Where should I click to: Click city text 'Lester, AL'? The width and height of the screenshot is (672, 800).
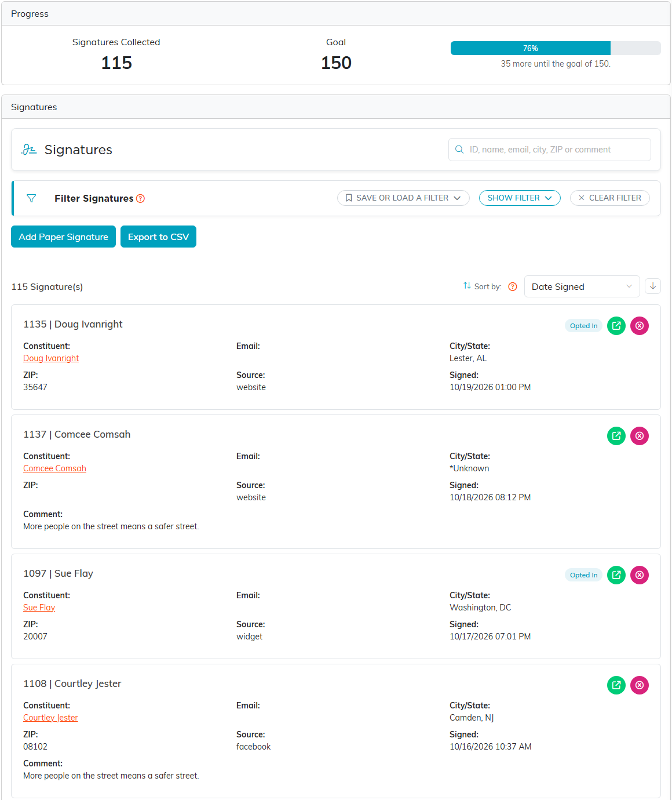point(468,358)
